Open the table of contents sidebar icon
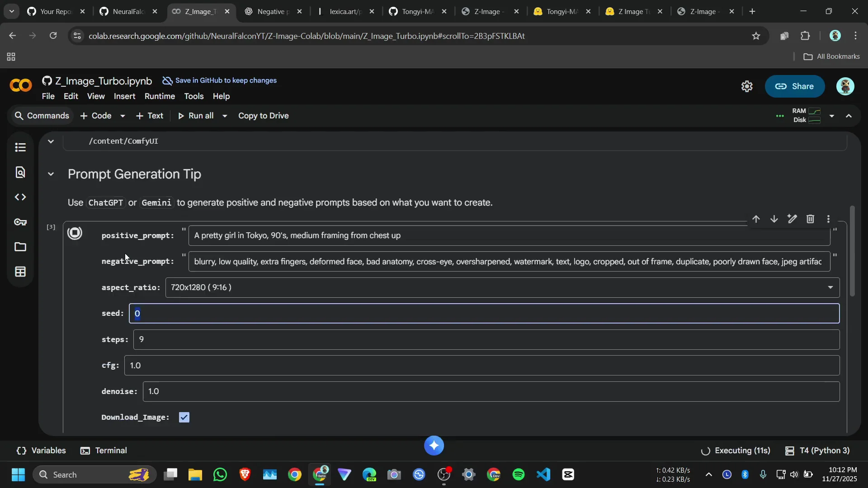This screenshot has width=868, height=488. (20, 147)
